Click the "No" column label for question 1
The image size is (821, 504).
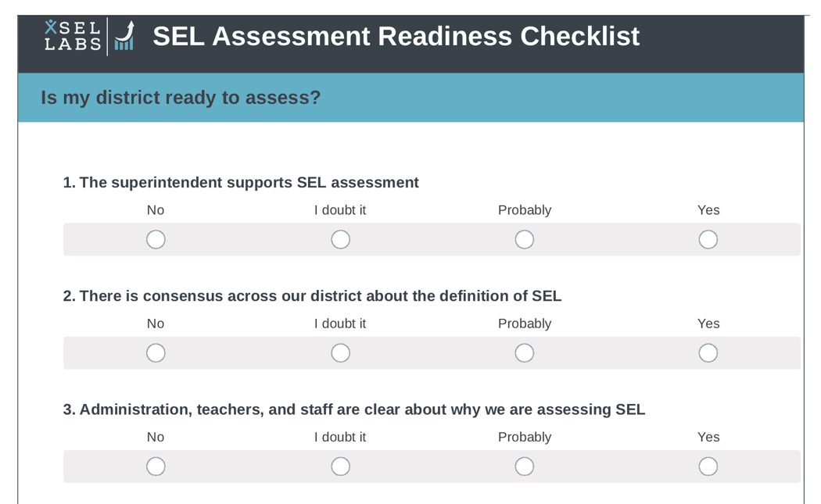pos(156,209)
